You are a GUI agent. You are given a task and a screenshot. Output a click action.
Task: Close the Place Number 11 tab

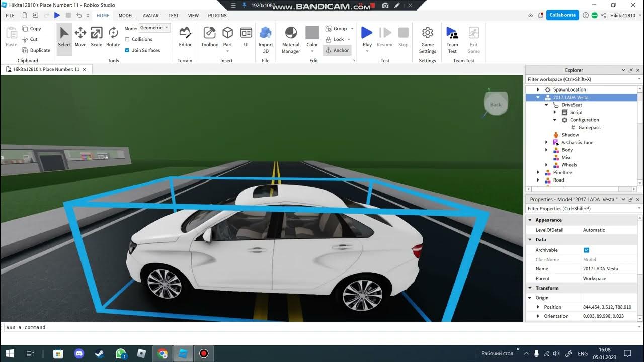(84, 69)
